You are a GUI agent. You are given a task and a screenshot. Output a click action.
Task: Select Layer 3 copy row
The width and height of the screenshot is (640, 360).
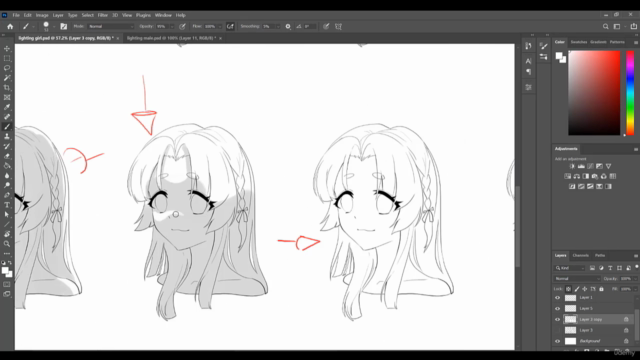tap(593, 319)
